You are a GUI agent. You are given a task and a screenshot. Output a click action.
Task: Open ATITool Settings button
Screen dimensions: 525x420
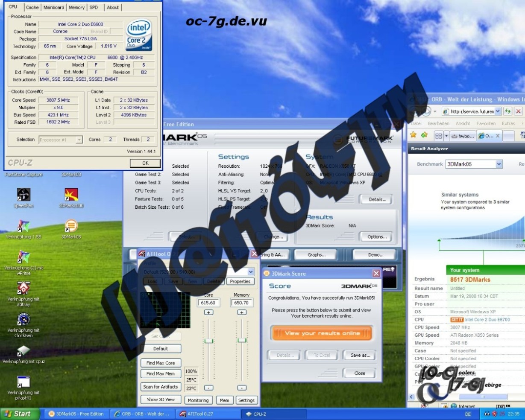click(x=246, y=400)
